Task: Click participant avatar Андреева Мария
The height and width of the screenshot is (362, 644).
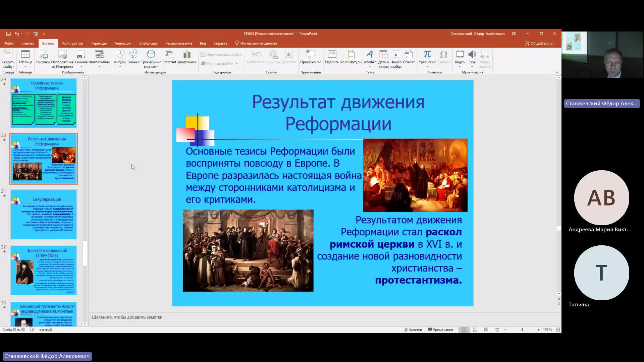Action: click(x=601, y=197)
